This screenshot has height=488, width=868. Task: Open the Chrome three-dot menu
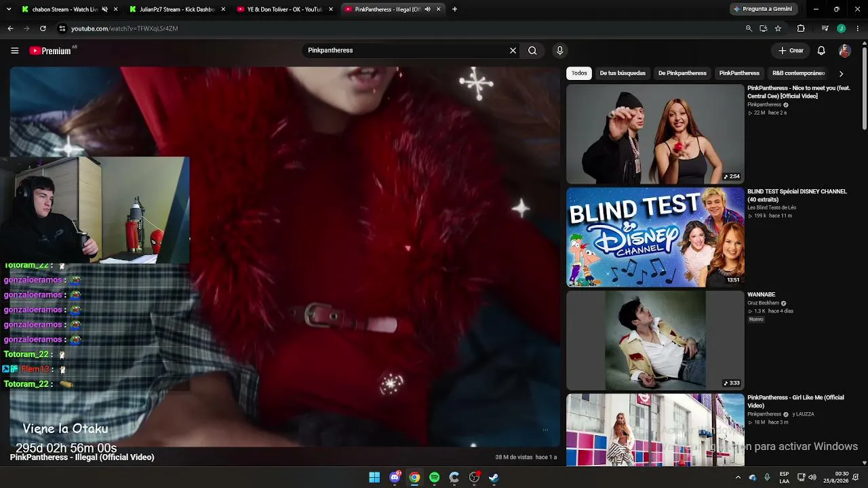tap(858, 28)
